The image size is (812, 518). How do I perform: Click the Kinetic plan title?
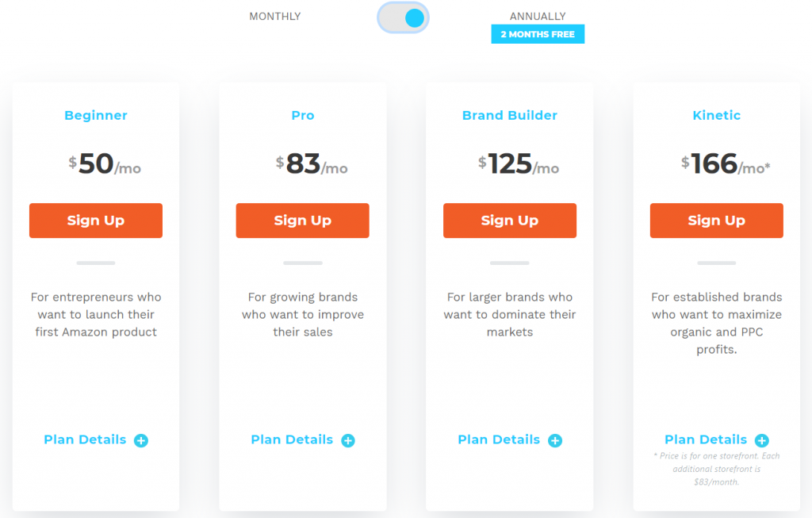tap(717, 116)
